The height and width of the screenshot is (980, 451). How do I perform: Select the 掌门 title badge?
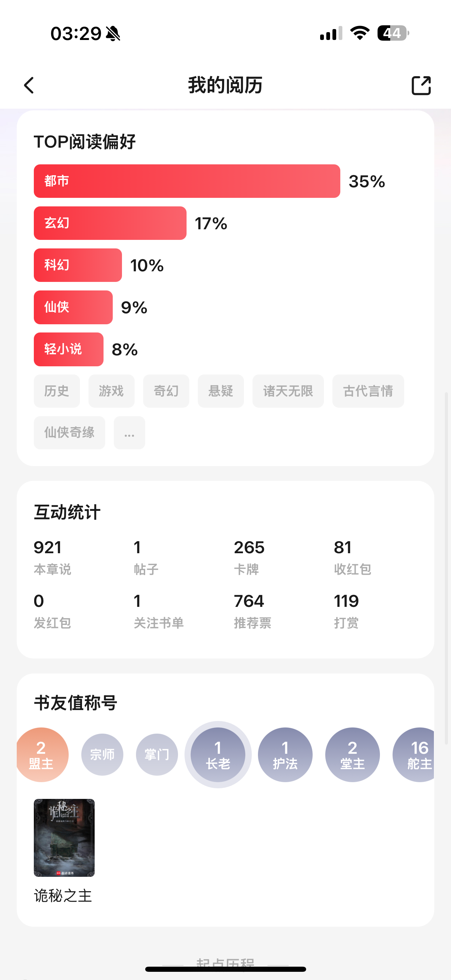pyautogui.click(x=157, y=754)
